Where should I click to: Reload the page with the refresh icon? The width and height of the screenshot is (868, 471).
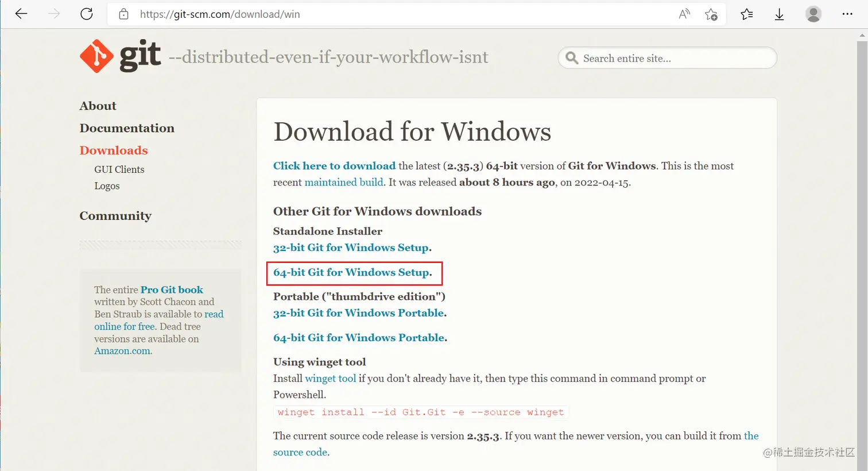pos(87,14)
